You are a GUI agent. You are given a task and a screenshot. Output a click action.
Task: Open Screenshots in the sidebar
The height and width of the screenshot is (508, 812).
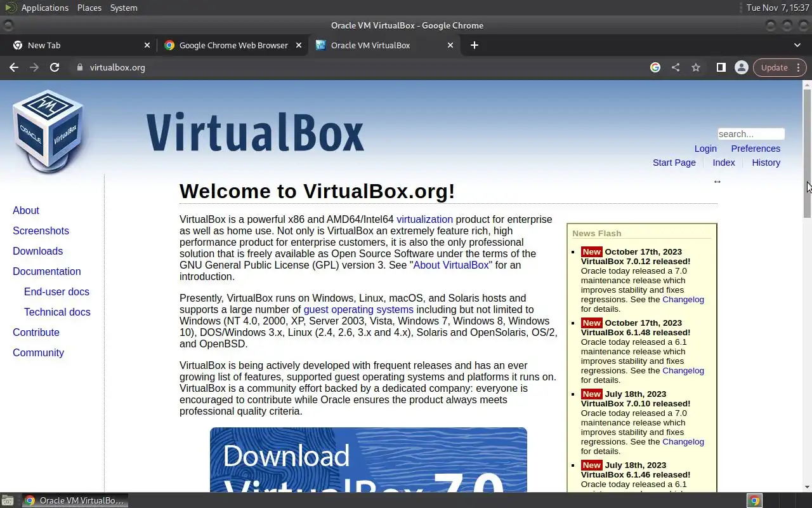pos(41,231)
